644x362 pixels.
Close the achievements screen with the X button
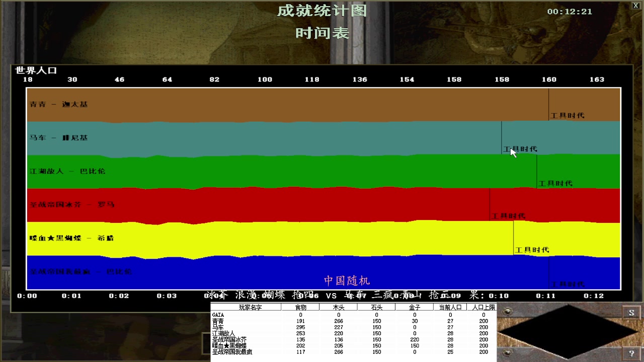coord(636,6)
